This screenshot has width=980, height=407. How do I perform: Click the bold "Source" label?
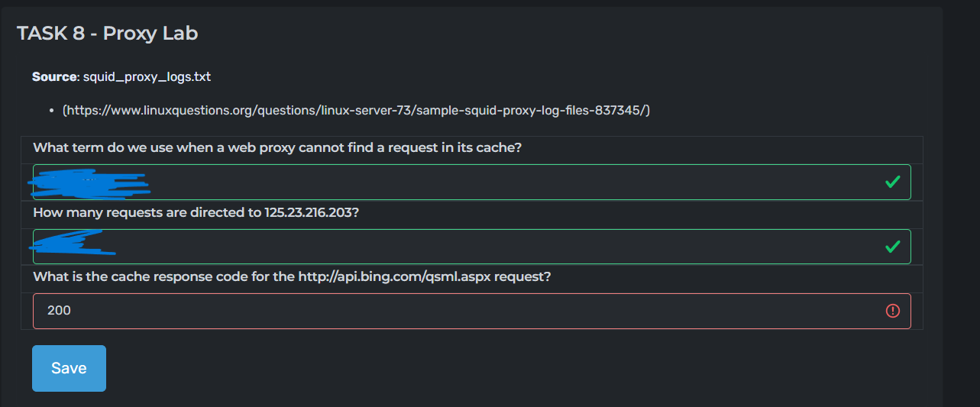pos(54,77)
